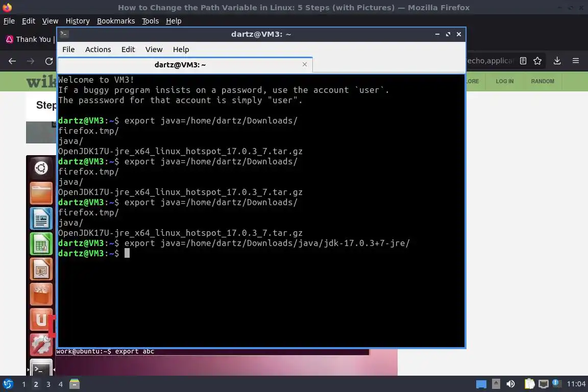Open the network connection tray icon

(x=544, y=384)
